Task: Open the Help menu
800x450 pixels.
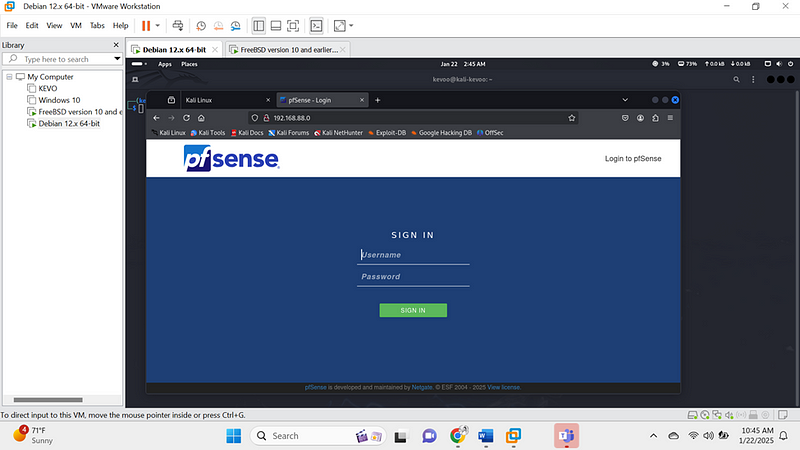Action: point(120,26)
